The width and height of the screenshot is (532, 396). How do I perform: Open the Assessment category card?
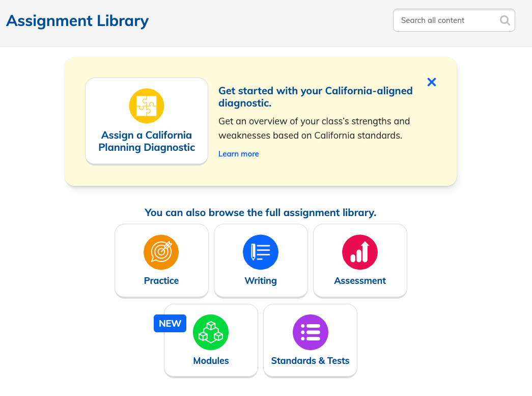[360, 260]
